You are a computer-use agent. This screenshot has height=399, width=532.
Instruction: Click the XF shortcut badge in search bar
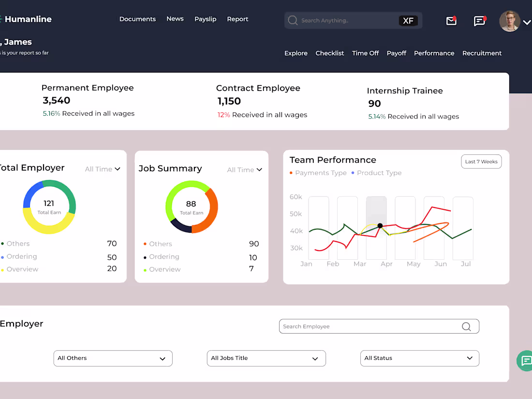tap(408, 21)
